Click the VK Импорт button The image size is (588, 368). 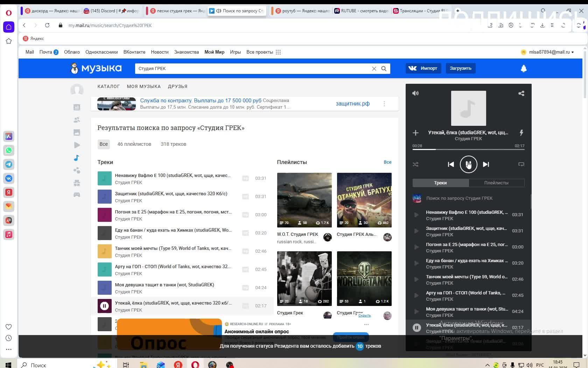423,68
